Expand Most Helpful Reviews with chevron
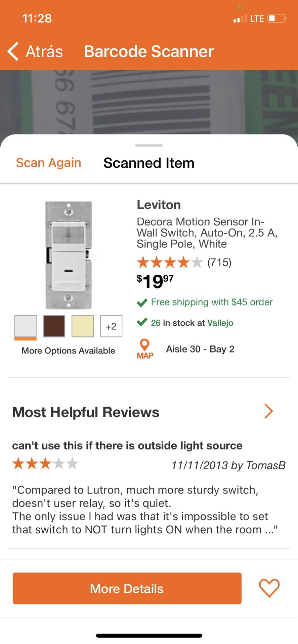This screenshot has width=298, height=644. (x=268, y=411)
